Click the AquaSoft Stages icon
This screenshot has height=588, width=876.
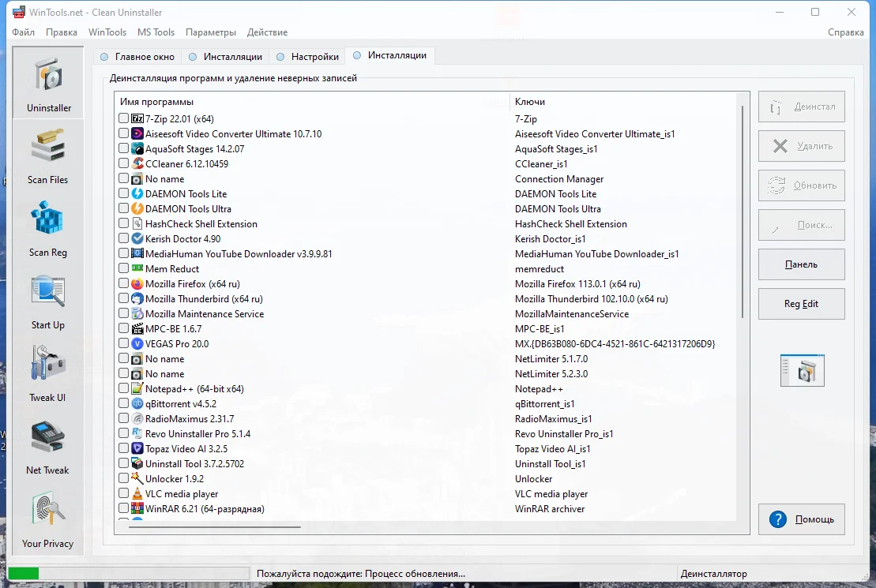(137, 148)
